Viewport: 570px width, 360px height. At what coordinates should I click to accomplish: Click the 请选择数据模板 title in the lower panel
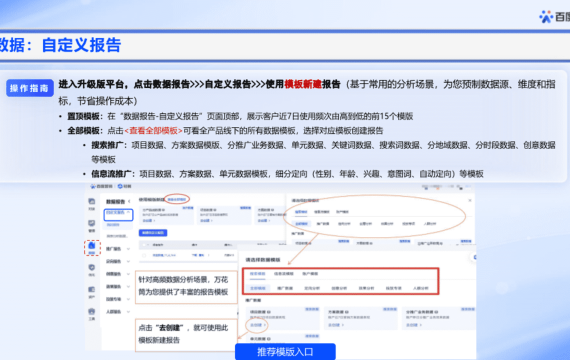(263, 260)
